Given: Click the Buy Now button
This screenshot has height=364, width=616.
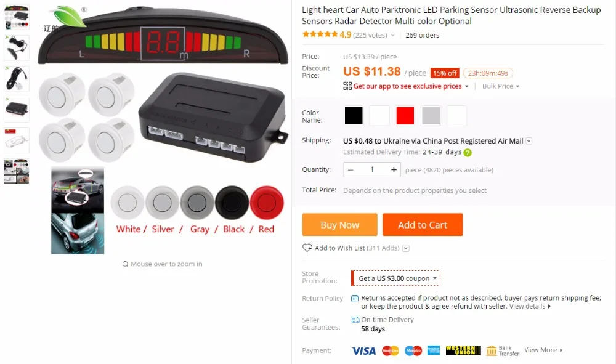Looking at the screenshot, I should click(x=340, y=225).
